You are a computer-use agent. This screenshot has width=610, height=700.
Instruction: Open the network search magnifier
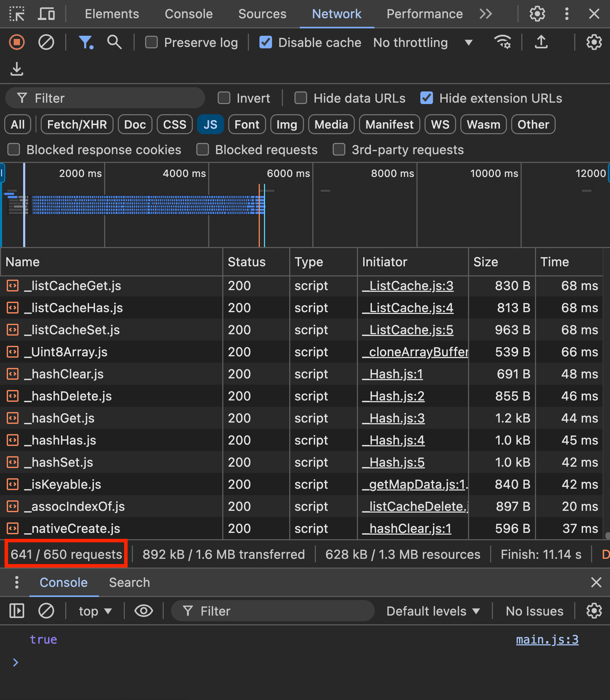coord(114,42)
